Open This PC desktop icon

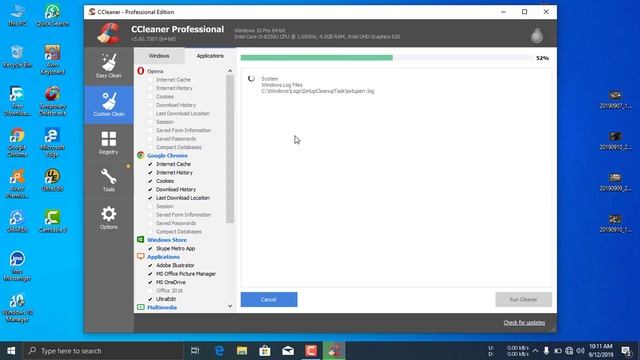[x=17, y=16]
